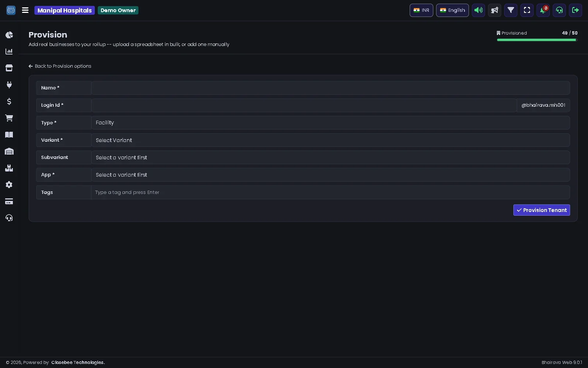Click the @bhairava.mh001 suffix text
Screen dimensions: 588x368
[543, 105]
